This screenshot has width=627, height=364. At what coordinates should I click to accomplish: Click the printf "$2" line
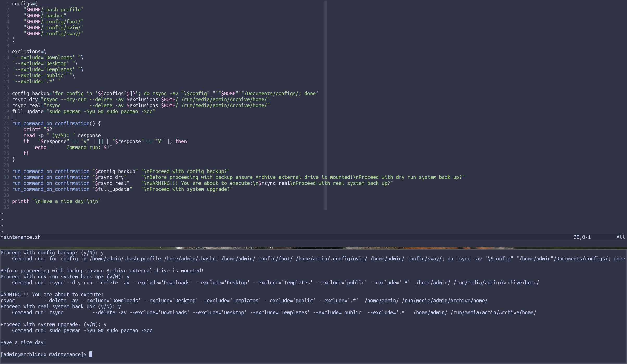click(x=39, y=129)
